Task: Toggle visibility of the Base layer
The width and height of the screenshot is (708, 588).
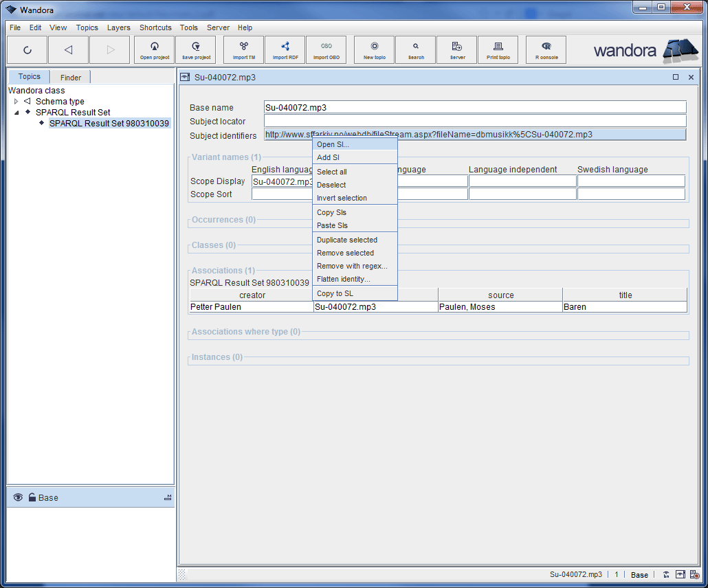Action: pyautogui.click(x=18, y=497)
